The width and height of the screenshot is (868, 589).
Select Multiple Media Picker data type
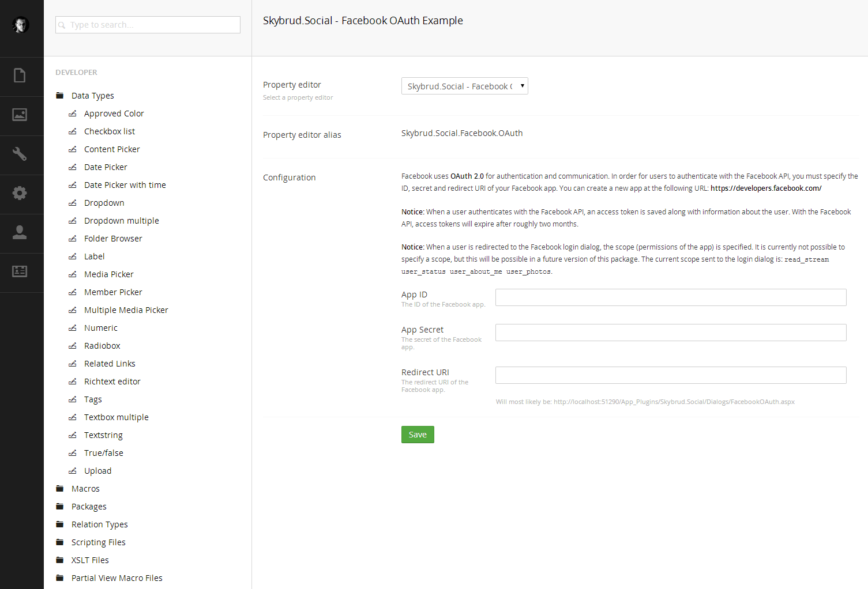tap(126, 310)
